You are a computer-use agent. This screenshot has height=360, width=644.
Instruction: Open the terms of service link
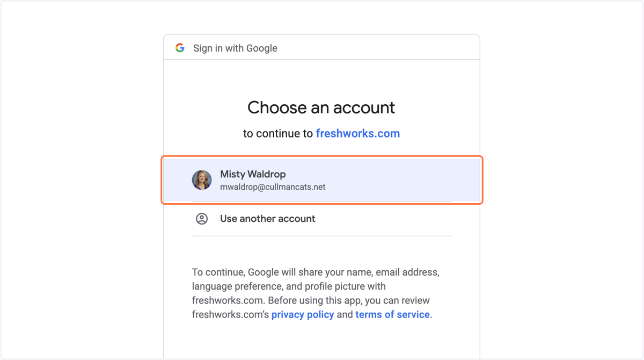click(392, 314)
